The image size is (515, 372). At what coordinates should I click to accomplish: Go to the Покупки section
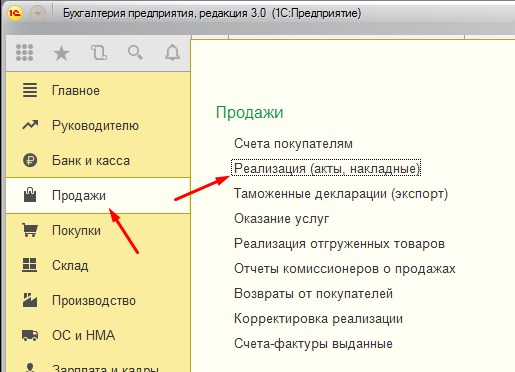[98, 230]
